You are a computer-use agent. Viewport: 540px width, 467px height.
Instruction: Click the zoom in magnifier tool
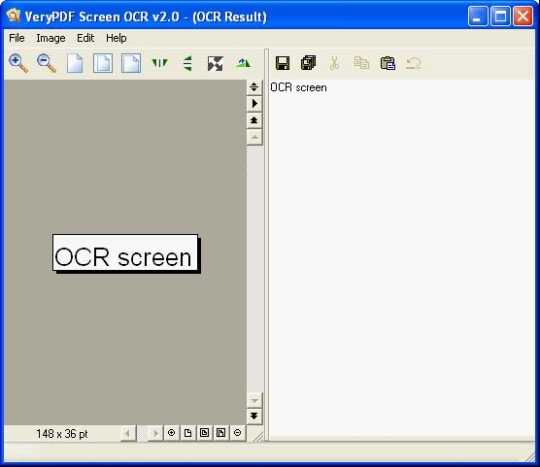18,63
